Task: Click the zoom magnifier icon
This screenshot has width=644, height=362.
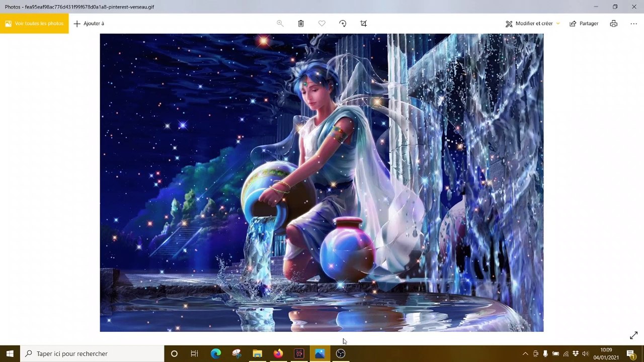Action: [x=280, y=24]
